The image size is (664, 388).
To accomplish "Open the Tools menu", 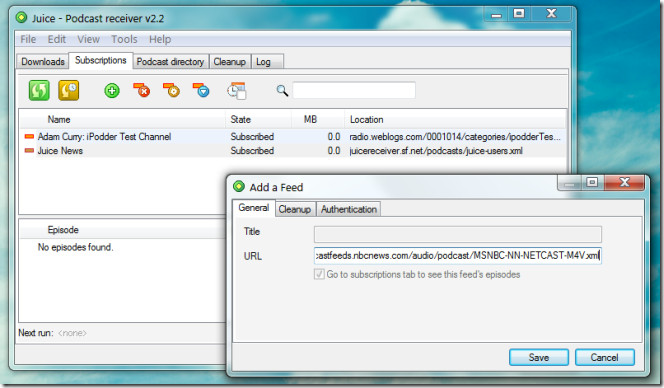I will click(124, 39).
